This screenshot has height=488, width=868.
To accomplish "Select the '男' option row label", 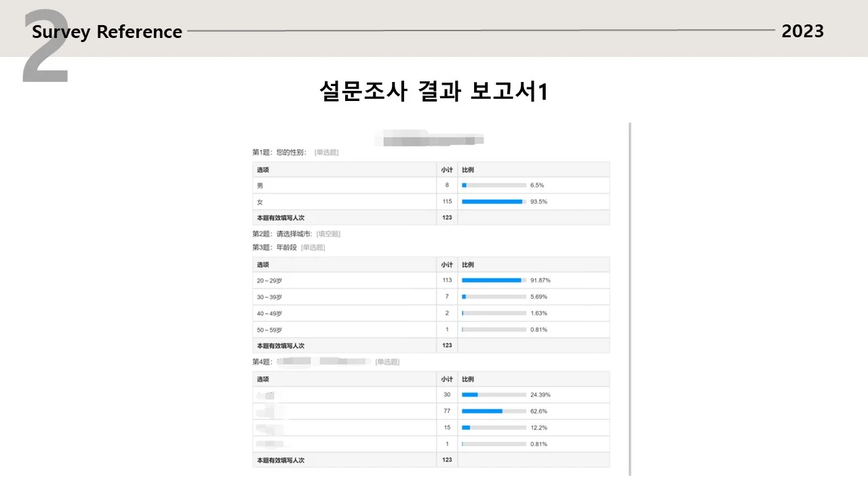I will 260,186.
